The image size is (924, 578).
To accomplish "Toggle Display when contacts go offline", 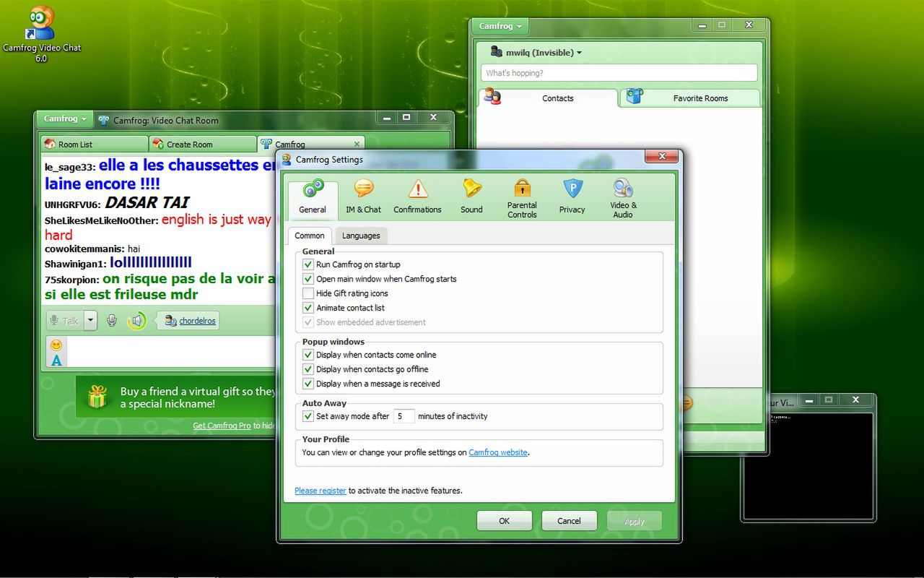I will (x=308, y=369).
